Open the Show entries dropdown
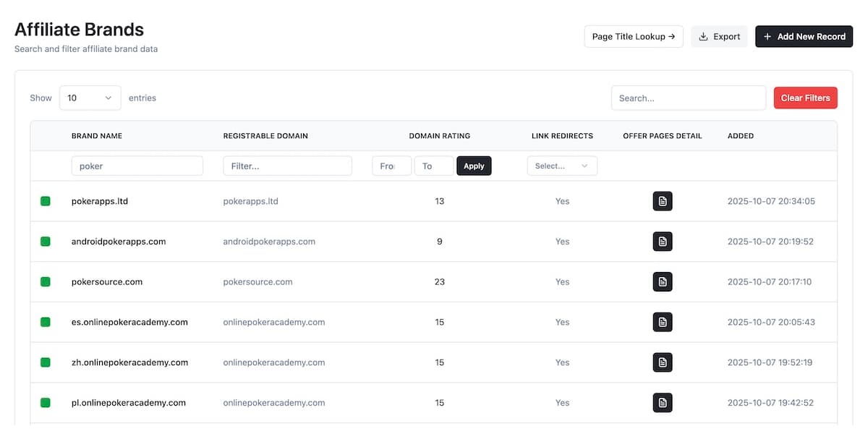868x434 pixels. click(x=90, y=97)
